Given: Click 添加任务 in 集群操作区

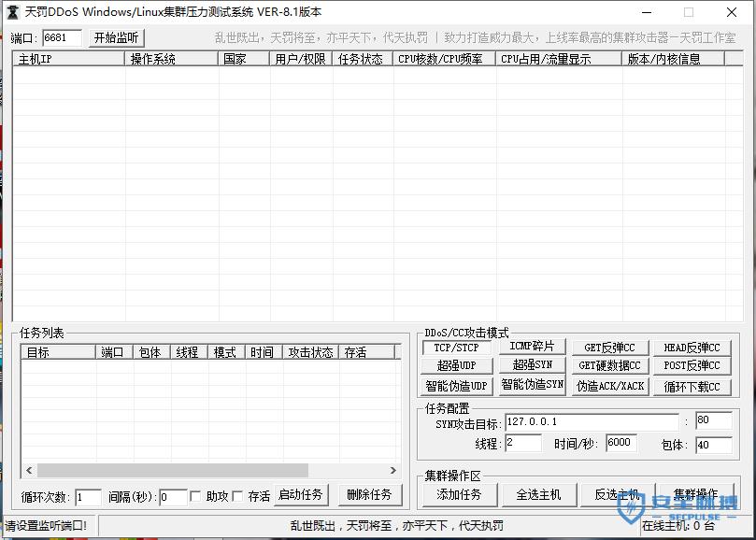Looking at the screenshot, I should pos(462,493).
